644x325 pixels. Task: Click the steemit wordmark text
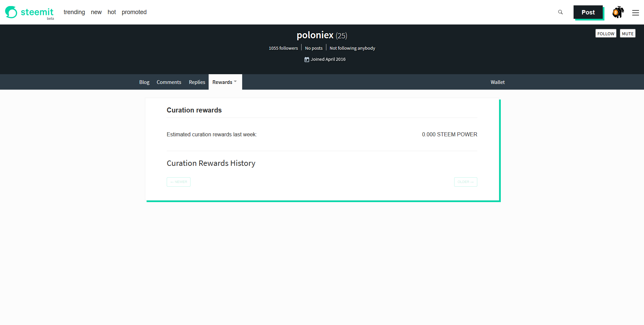pyautogui.click(x=37, y=12)
